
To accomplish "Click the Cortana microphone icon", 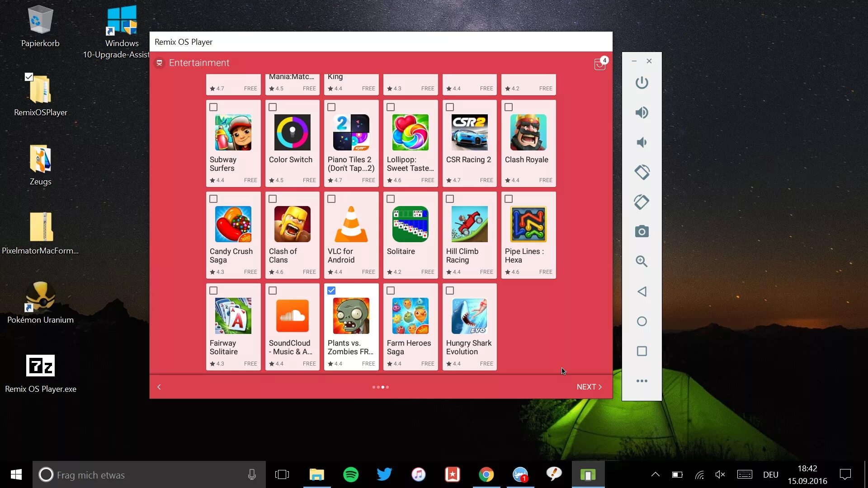I will 252,474.
